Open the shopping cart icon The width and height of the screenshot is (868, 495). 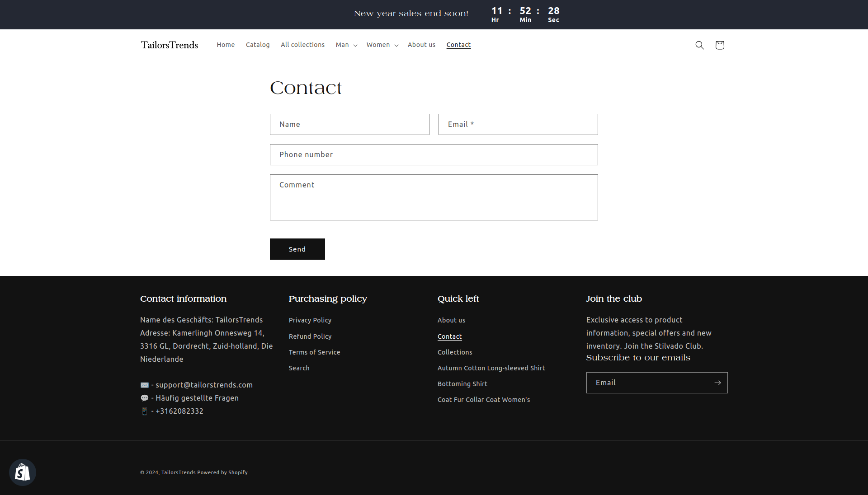tap(720, 45)
